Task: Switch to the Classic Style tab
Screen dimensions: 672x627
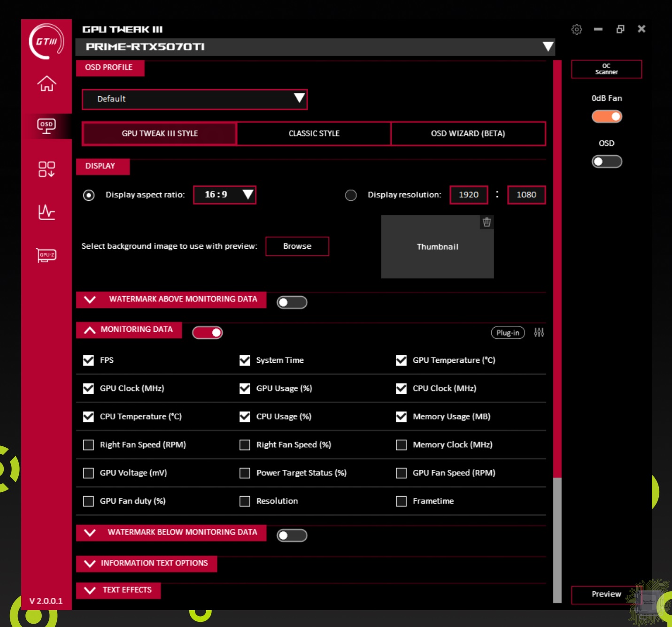Action: coord(314,134)
